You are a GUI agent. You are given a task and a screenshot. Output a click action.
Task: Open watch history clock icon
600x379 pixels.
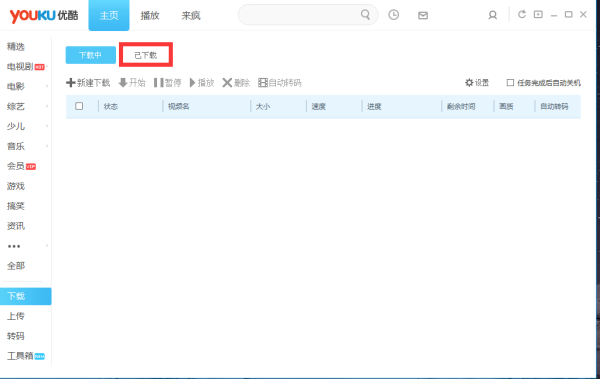pyautogui.click(x=393, y=15)
